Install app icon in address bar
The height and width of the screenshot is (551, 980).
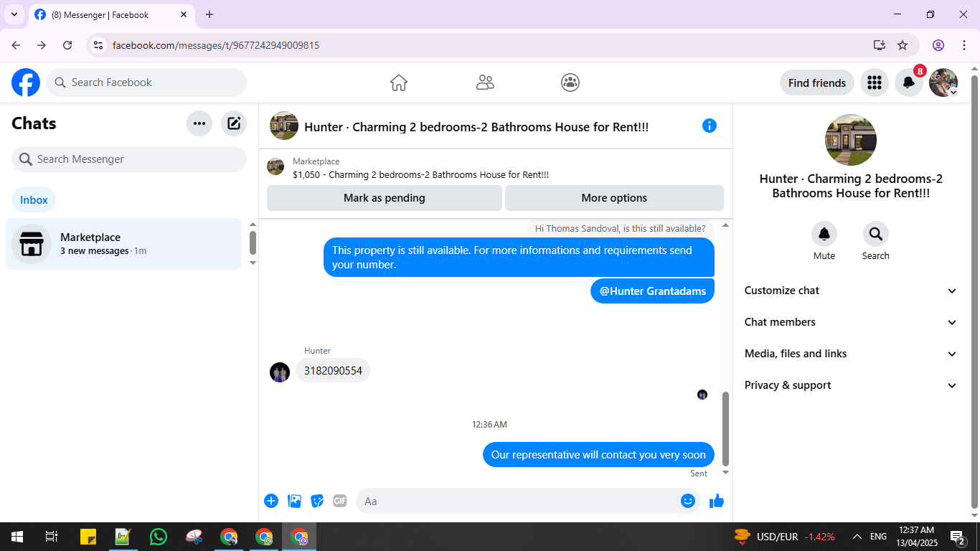(x=880, y=45)
